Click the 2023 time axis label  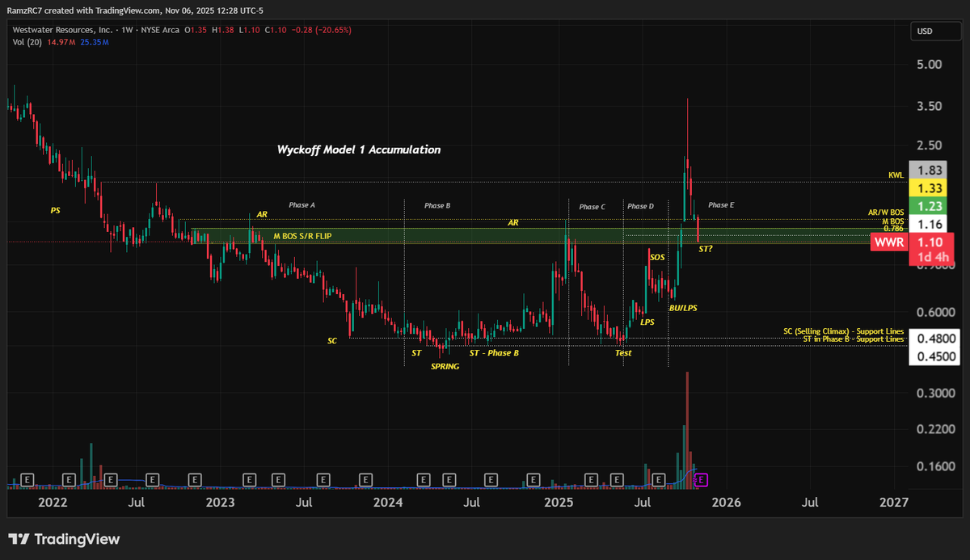[220, 503]
